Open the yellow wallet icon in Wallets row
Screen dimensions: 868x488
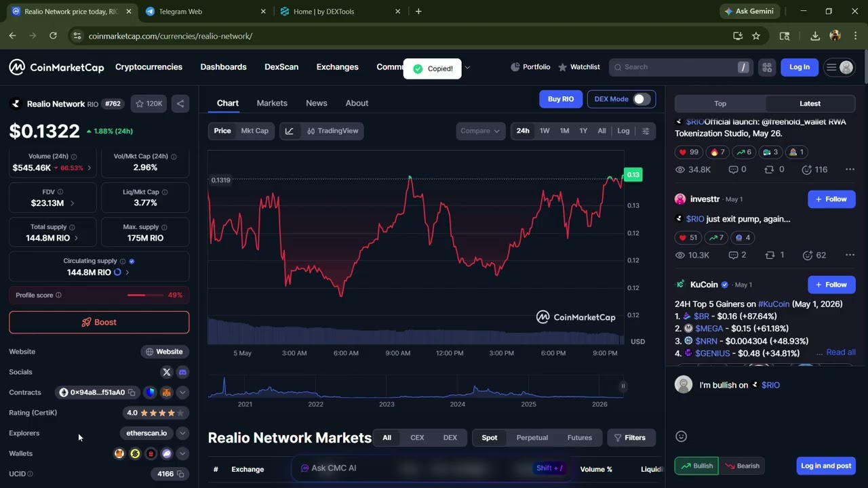click(x=135, y=453)
